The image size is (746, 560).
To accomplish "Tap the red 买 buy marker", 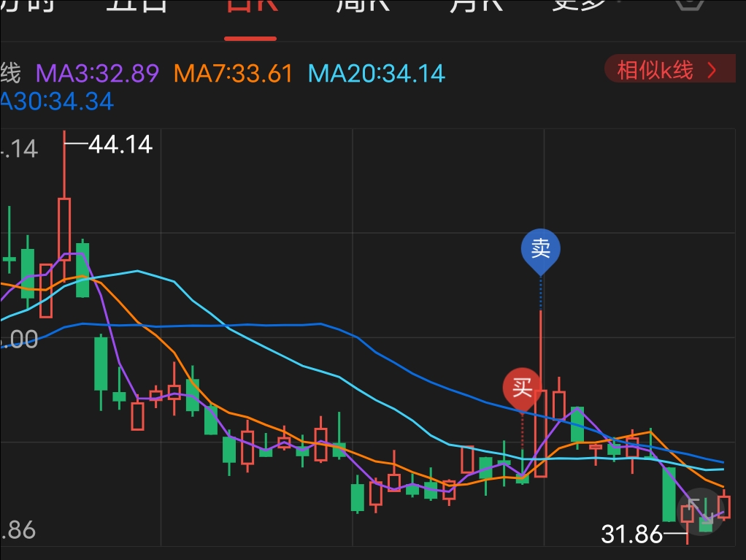I will click(522, 388).
